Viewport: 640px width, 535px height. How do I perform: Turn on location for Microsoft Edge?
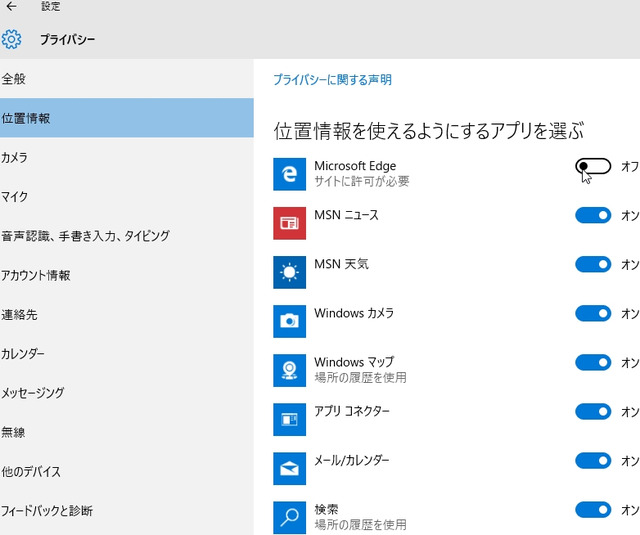[x=593, y=166]
